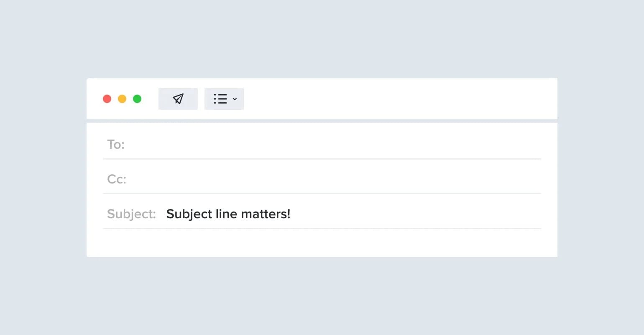Close the window with the red dot

(x=107, y=99)
